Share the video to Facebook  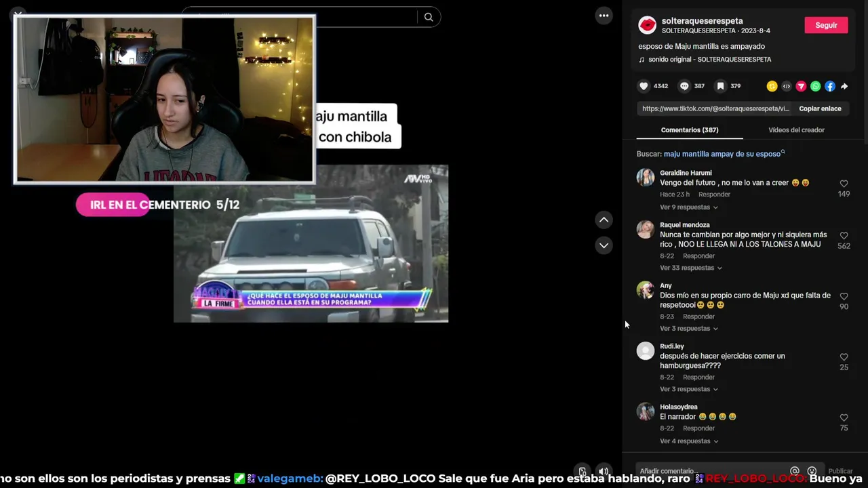[x=830, y=86]
